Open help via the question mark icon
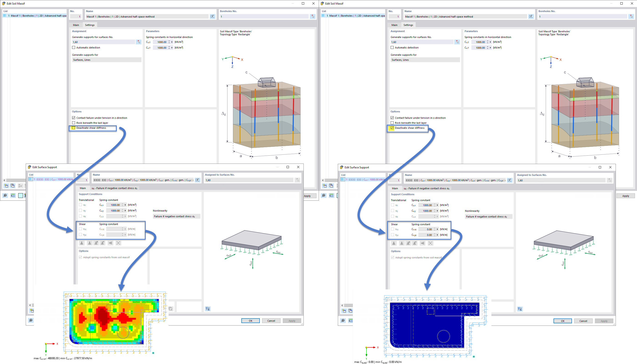 [x=5, y=195]
